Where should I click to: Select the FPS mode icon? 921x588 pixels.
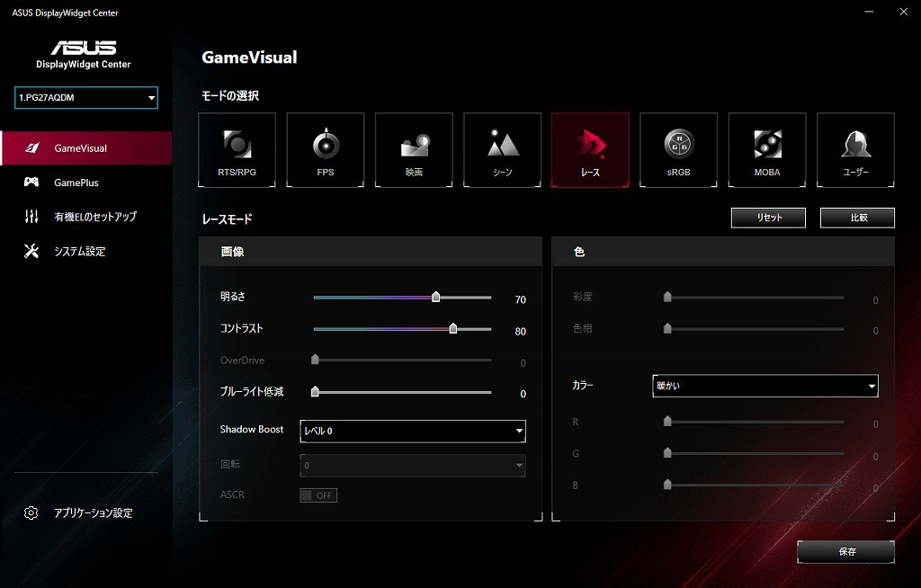[x=326, y=150]
